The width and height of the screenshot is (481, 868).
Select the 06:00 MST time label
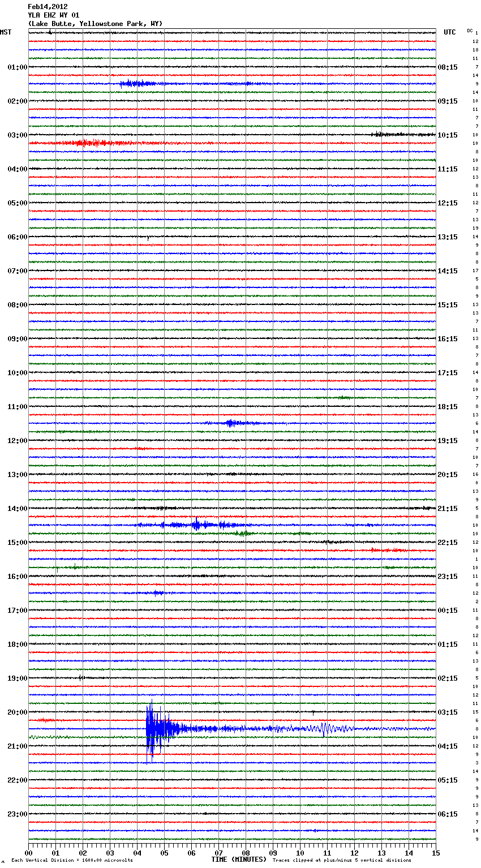[18, 237]
